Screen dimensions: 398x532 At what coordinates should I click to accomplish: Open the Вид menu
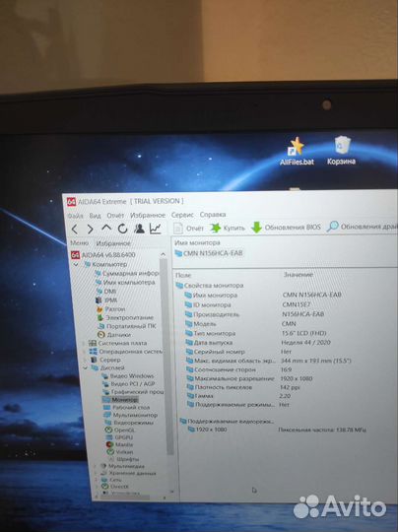[95, 216]
